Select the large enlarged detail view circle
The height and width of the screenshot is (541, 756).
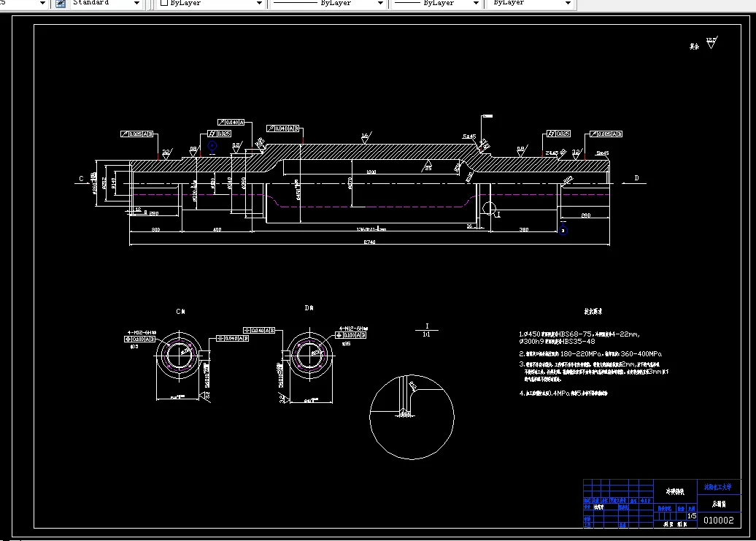(x=412, y=417)
